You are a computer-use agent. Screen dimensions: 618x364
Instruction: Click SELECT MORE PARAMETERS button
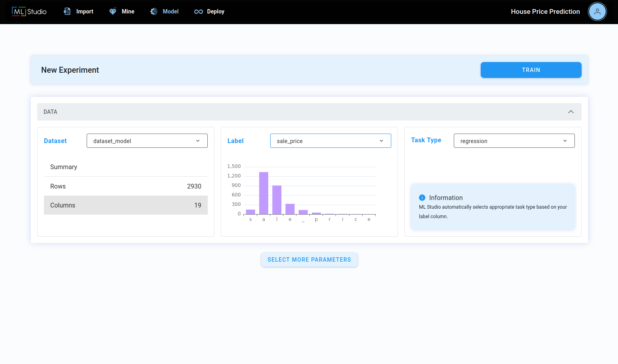click(309, 260)
